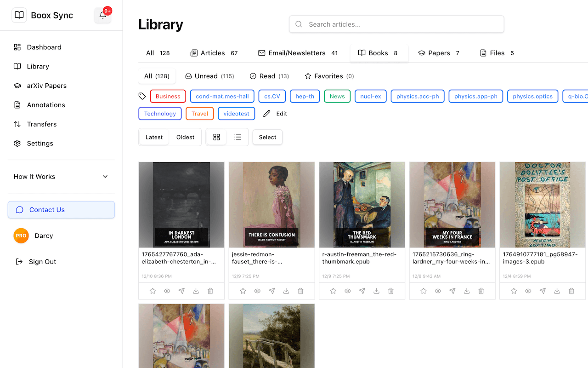Click inside the Search articles field

pos(396,24)
